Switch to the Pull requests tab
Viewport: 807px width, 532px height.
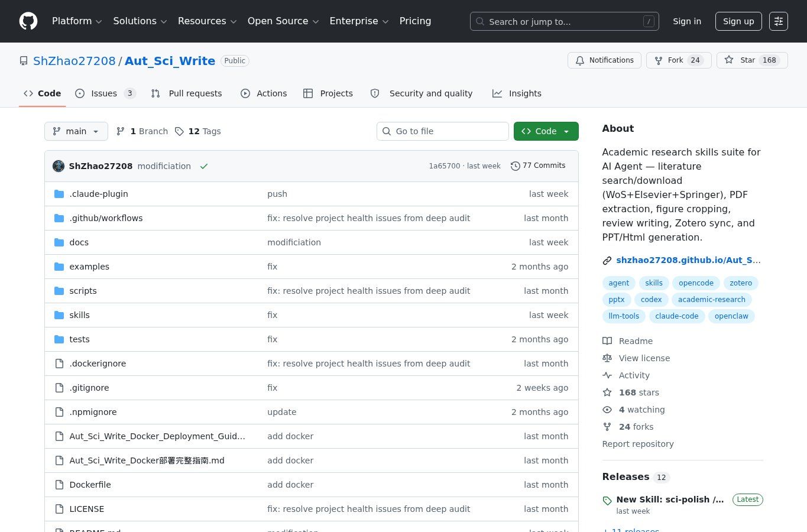(x=186, y=93)
